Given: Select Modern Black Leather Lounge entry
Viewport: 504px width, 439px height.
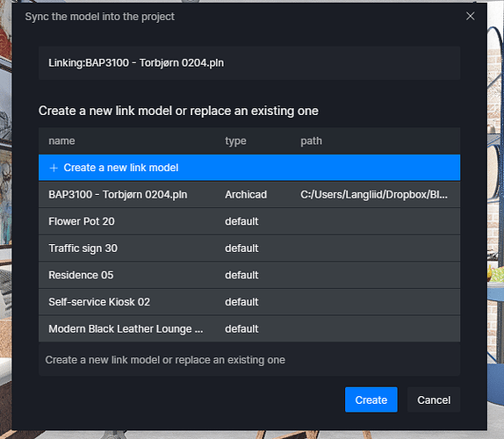Looking at the screenshot, I should point(249,328).
